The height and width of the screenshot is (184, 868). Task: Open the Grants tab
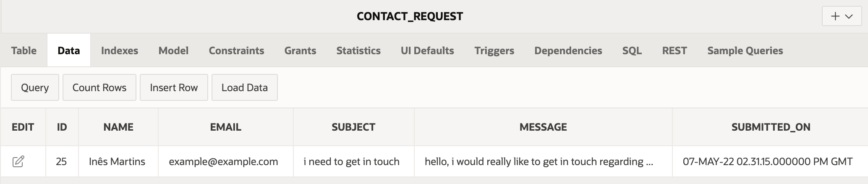(x=300, y=50)
